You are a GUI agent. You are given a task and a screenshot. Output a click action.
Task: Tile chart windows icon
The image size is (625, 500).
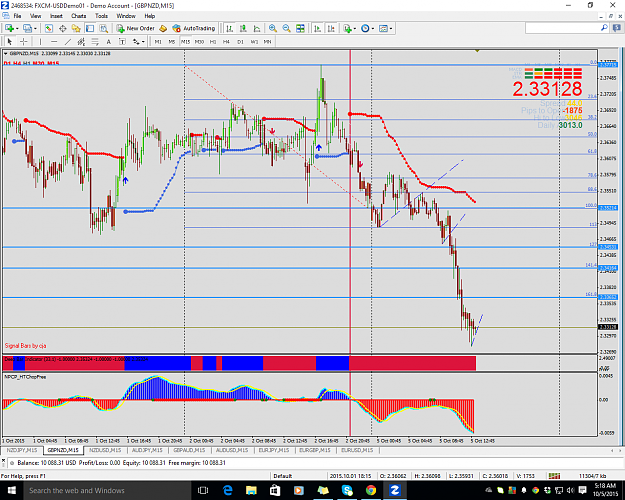(x=300, y=28)
